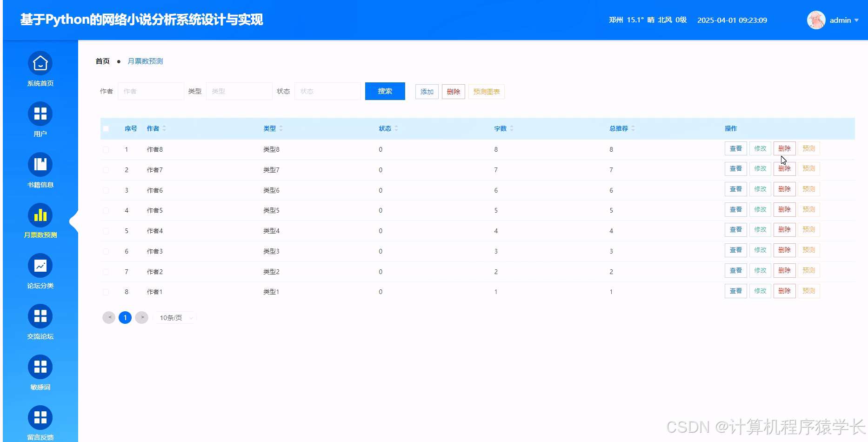Check the row for 作者4
Viewport: 868px width, 442px height.
pos(106,231)
